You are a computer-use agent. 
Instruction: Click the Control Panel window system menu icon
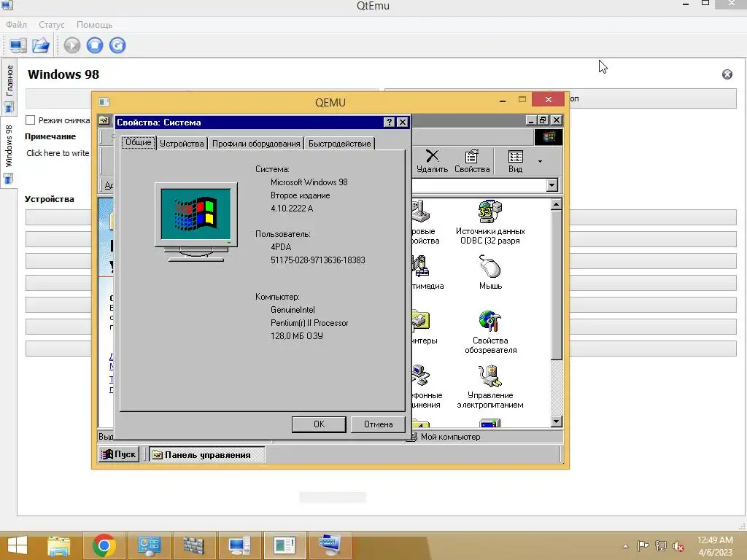point(104,120)
